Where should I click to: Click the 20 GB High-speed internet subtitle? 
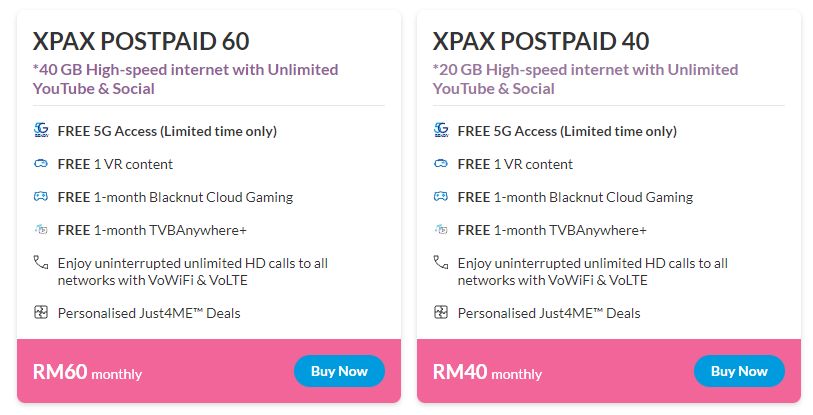click(585, 79)
